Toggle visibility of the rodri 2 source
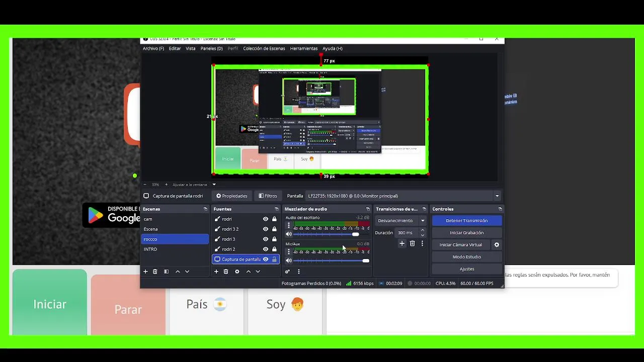Image resolution: width=644 pixels, height=362 pixels. pos(266,249)
